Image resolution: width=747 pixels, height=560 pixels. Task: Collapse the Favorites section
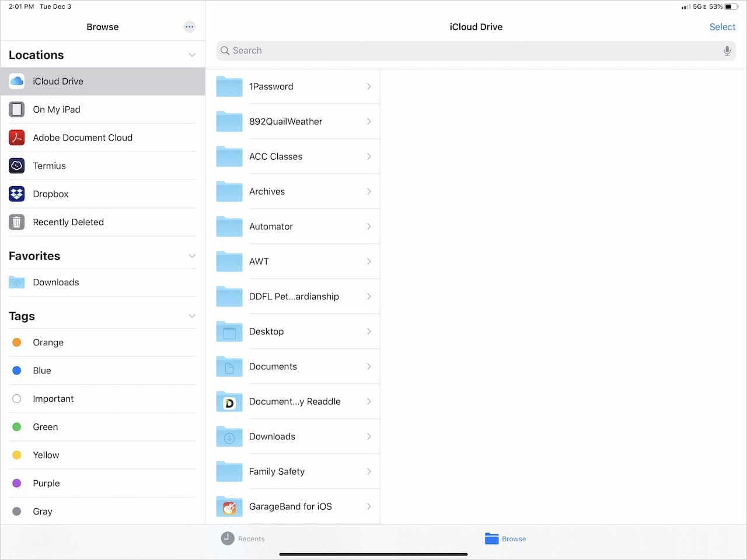tap(192, 256)
